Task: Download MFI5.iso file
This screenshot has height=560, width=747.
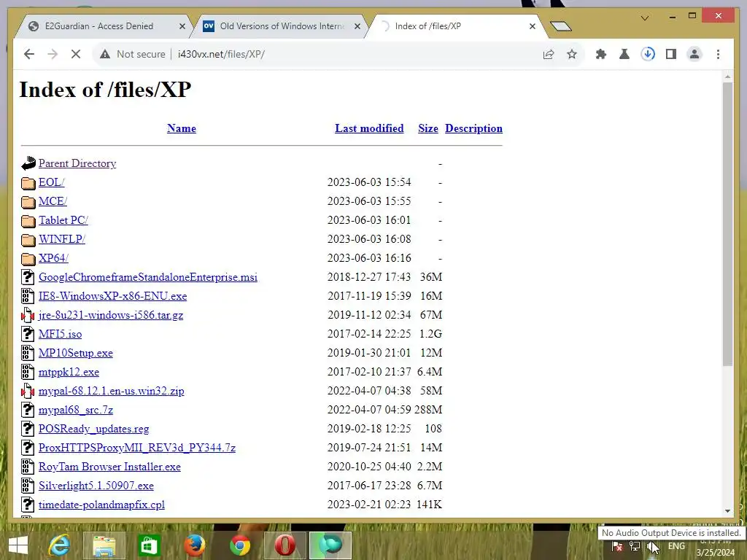Action: 60,334
